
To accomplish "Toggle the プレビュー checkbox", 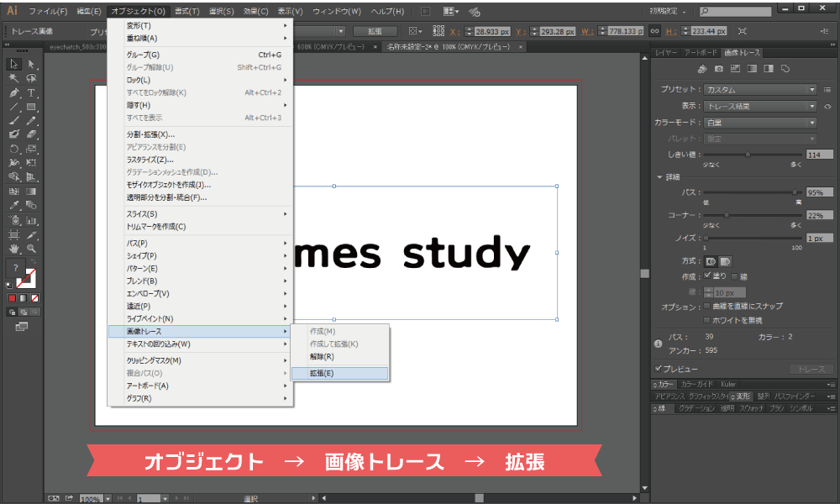I will pos(659,369).
